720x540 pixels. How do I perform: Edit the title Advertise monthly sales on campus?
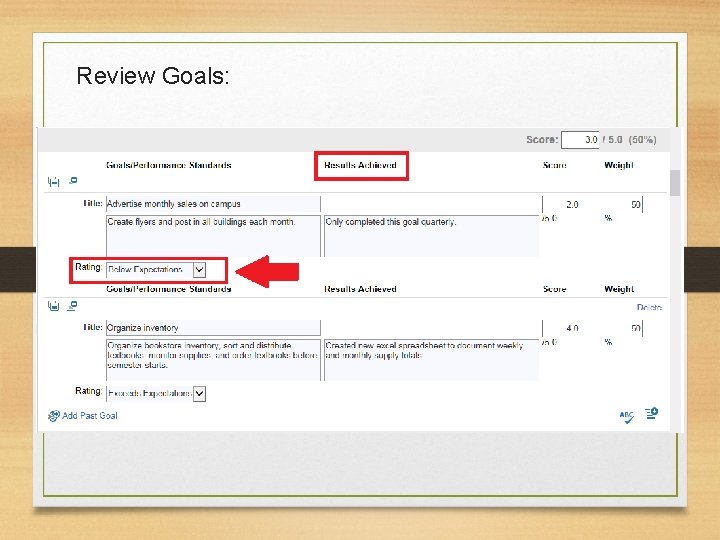tap(213, 204)
